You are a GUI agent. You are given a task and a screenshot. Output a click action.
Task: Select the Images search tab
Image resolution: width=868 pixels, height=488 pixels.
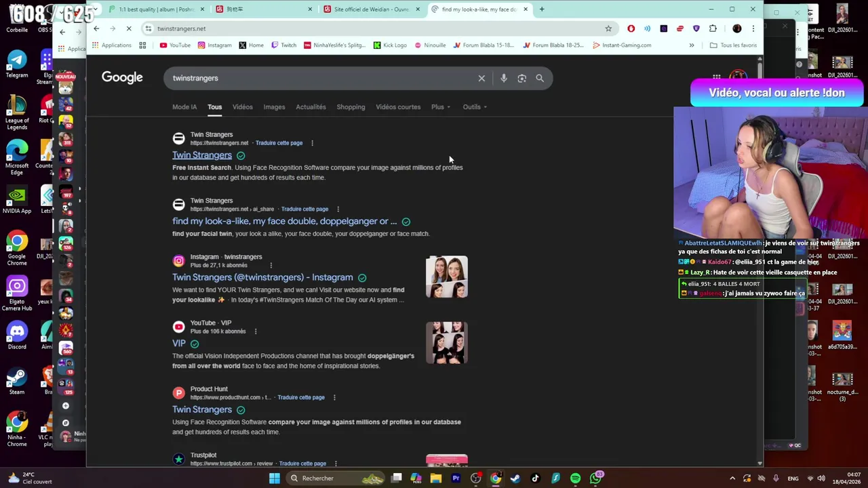[x=274, y=107]
